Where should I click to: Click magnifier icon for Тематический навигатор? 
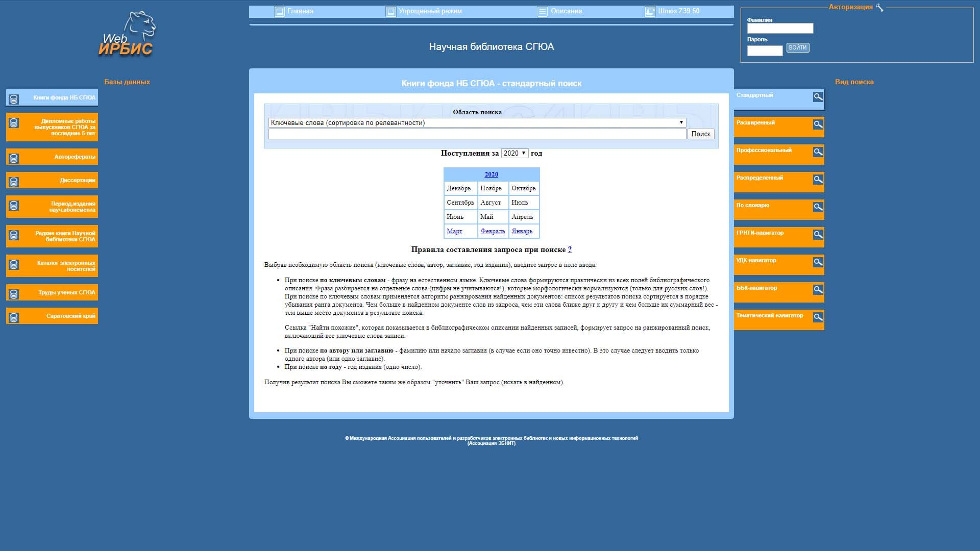pos(818,317)
